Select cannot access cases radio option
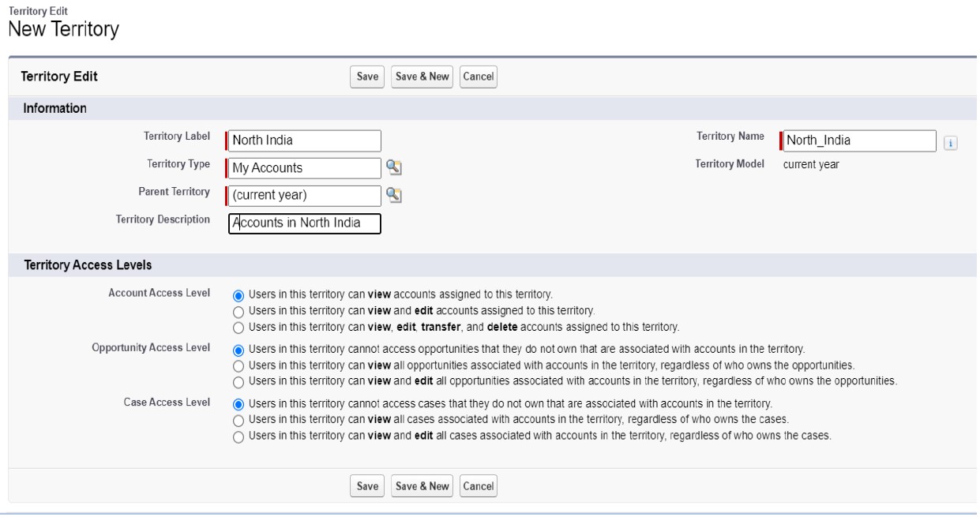 tap(238, 403)
